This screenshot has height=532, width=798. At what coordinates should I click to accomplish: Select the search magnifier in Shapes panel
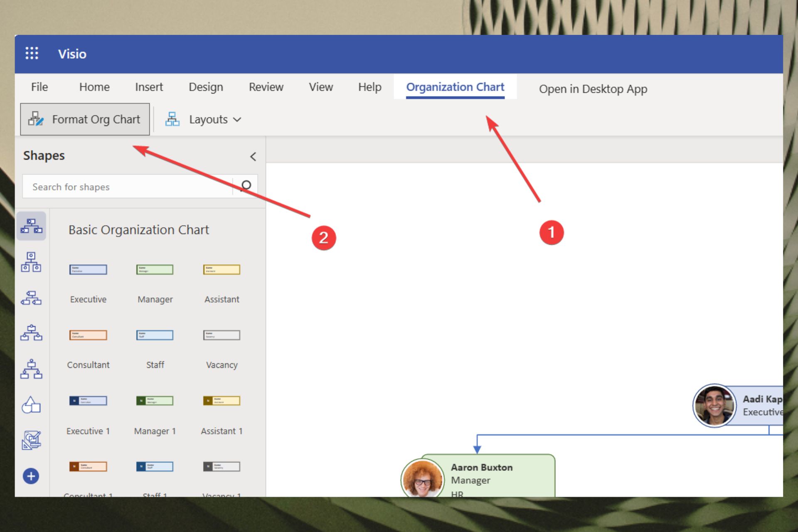(246, 186)
